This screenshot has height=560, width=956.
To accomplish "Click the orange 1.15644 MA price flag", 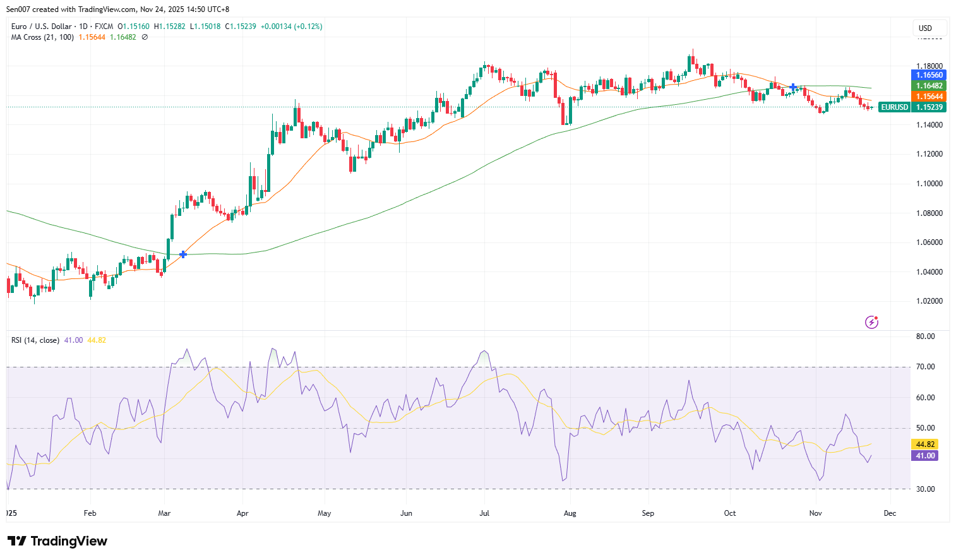I will 928,96.
